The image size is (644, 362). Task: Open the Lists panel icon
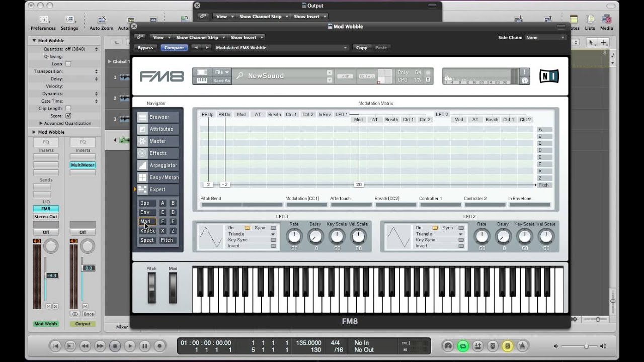[590, 22]
